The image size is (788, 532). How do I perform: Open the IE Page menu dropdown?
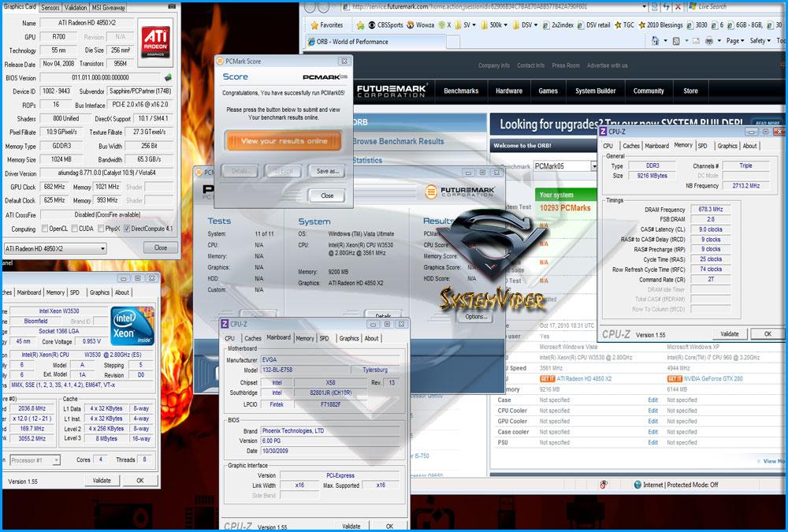click(735, 41)
